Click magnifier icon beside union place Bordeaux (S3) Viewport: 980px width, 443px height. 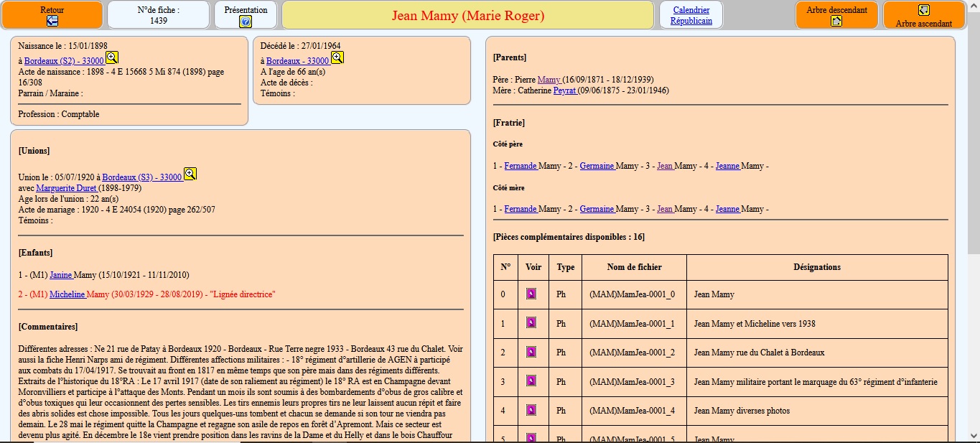(190, 174)
